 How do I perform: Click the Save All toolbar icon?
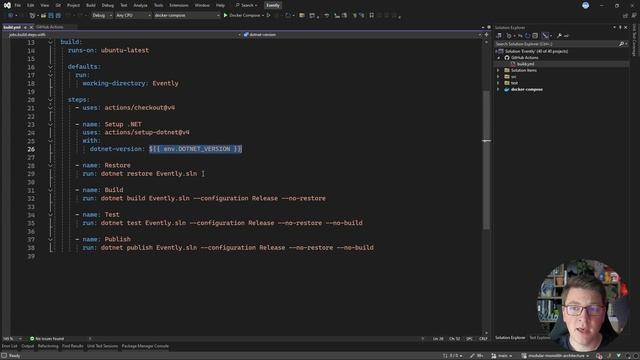click(58, 16)
